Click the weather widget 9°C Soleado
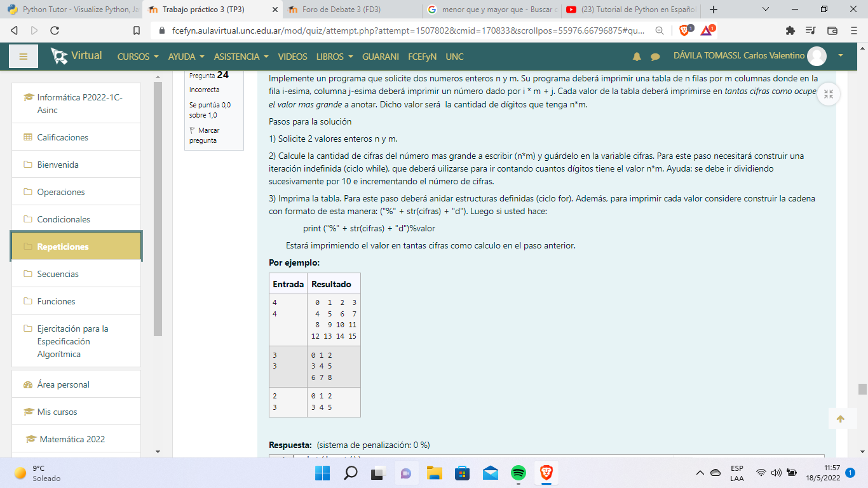The height and width of the screenshot is (488, 868). [38, 473]
